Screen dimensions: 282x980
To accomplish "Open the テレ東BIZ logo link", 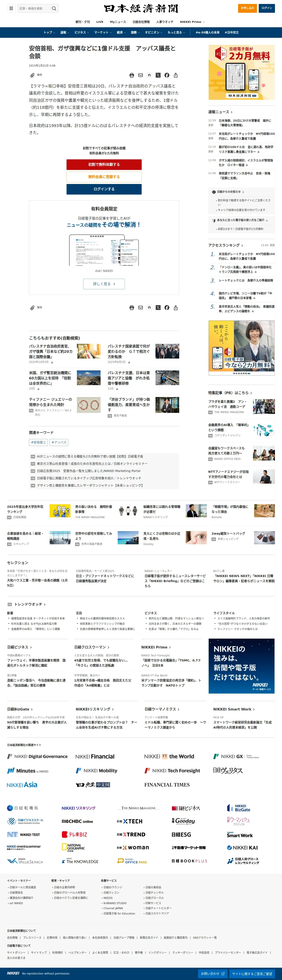I will pyautogui.click(x=74, y=834).
